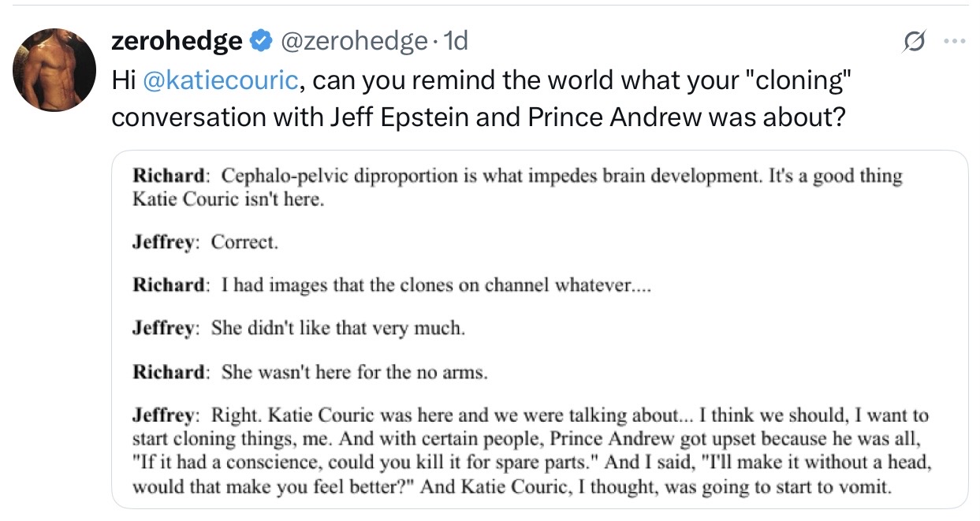
Task: Open the embedded transcript image
Action: pos(539,329)
